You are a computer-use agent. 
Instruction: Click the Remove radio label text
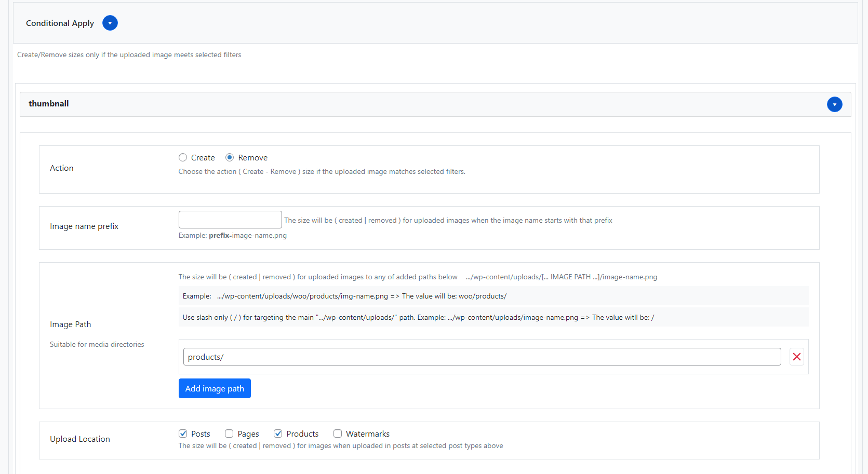pyautogui.click(x=252, y=158)
